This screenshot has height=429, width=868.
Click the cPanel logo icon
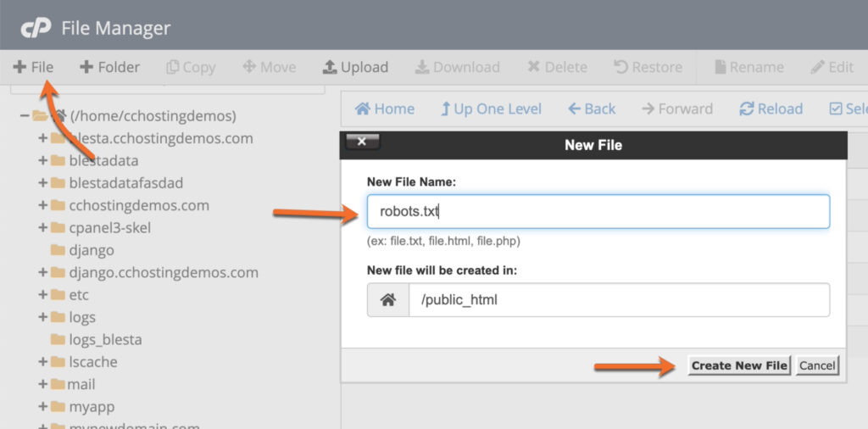point(36,27)
